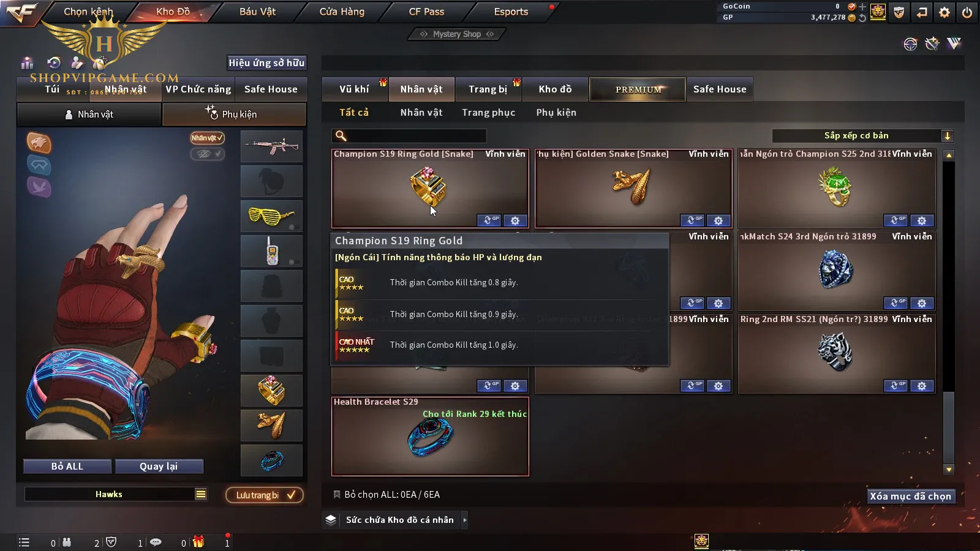
Task: Open the Hawks character list menu
Action: point(201,494)
